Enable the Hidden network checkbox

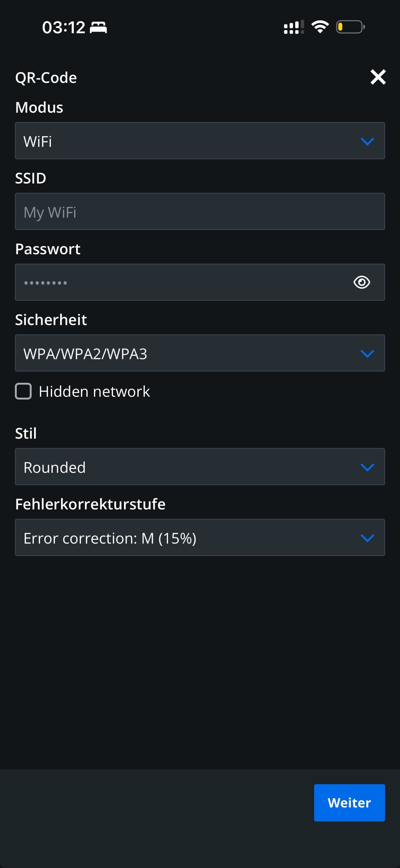(23, 391)
